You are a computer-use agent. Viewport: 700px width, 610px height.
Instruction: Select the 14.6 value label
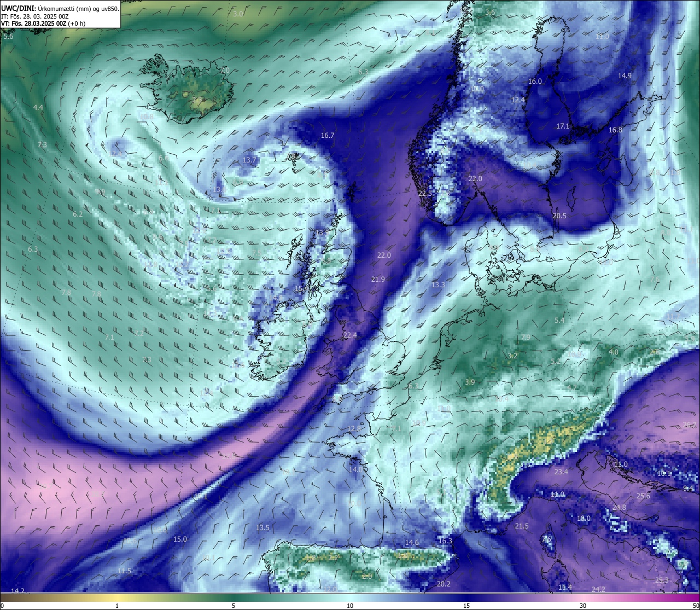[412, 542]
